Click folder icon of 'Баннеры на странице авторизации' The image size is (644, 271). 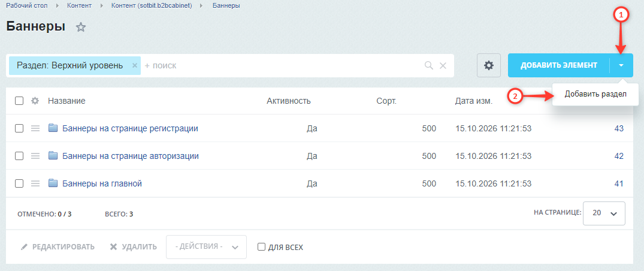53,156
